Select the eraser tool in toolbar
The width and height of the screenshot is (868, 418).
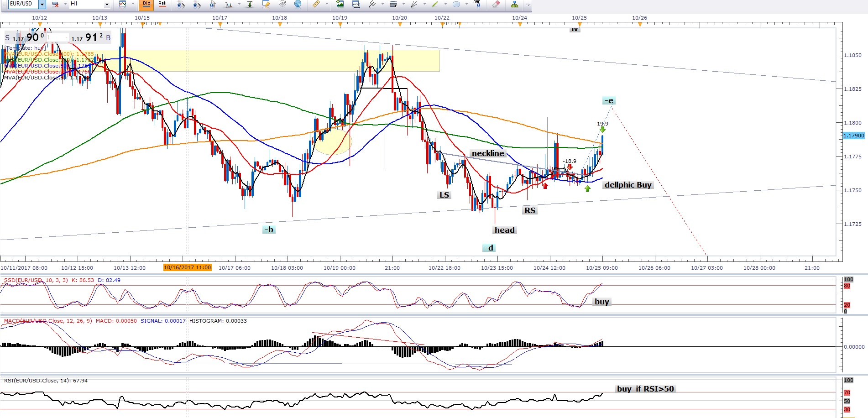(496, 4)
